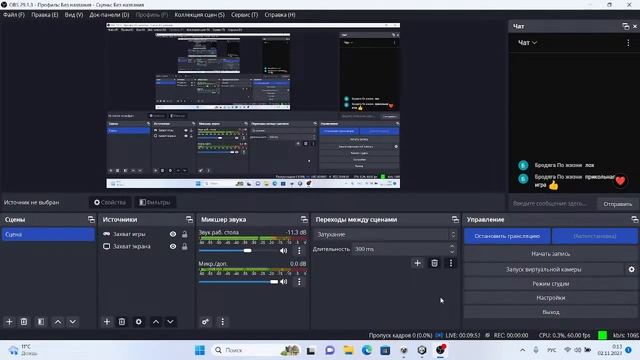Open source Свойства button
Image resolution: width=640 pixels, height=360 pixels.
click(110, 202)
